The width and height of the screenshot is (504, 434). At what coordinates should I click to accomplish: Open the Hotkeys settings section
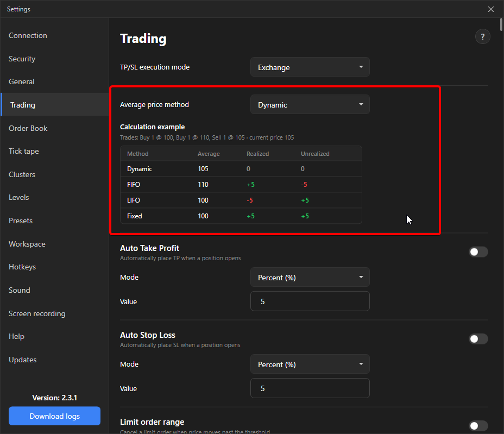pyautogui.click(x=55, y=267)
